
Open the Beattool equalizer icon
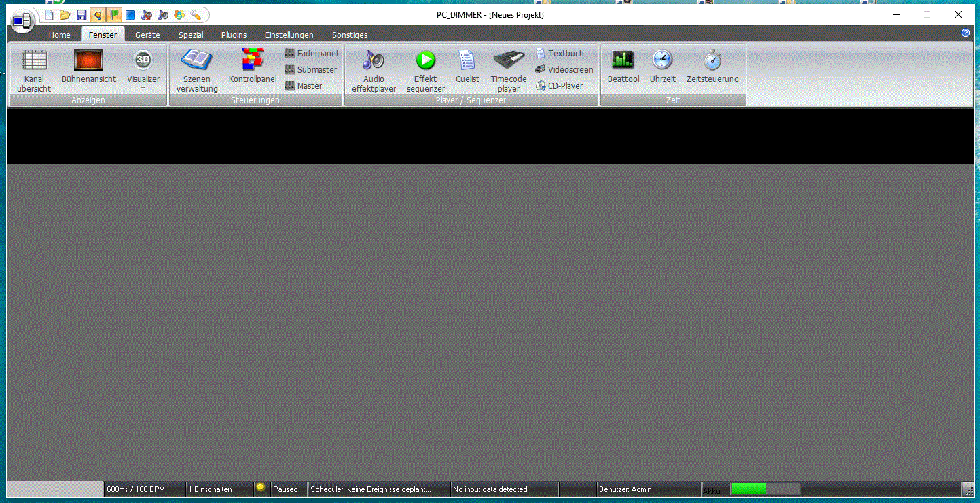pyautogui.click(x=623, y=68)
